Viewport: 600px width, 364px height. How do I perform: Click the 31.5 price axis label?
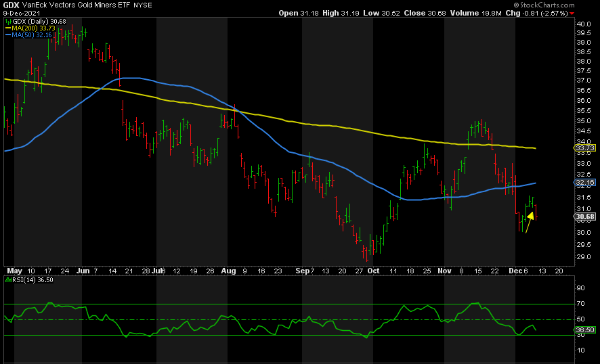click(x=584, y=198)
